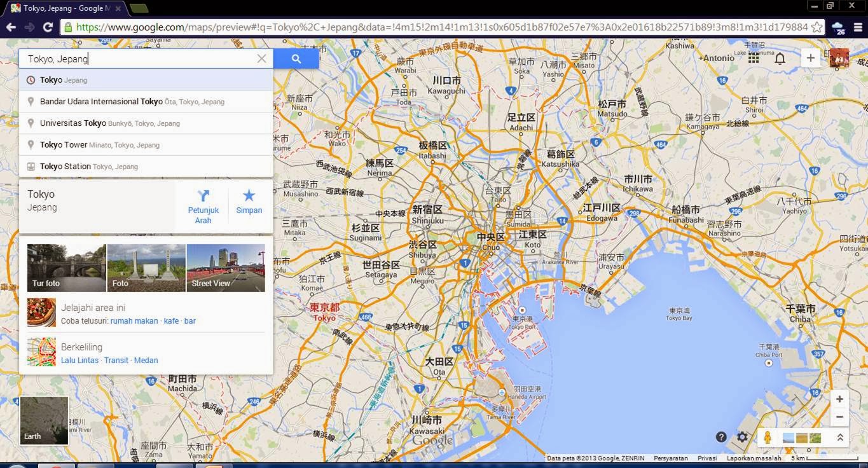Open the account profile picture

tap(839, 58)
